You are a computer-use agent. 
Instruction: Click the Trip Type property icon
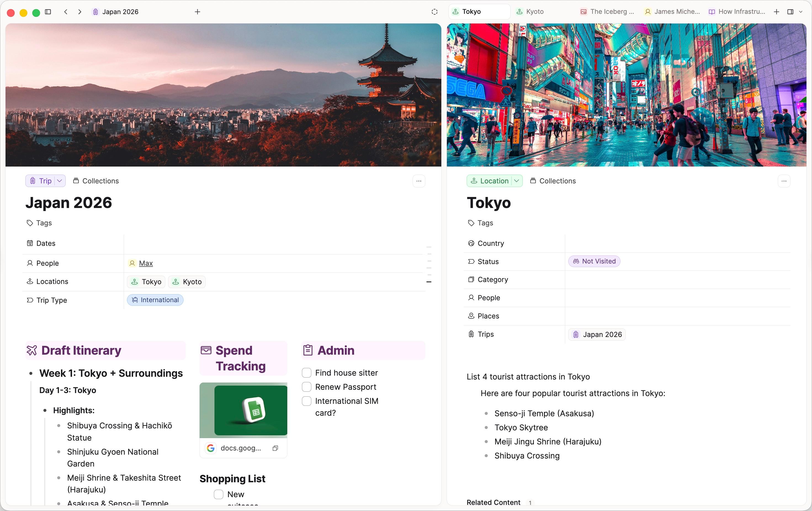click(30, 300)
